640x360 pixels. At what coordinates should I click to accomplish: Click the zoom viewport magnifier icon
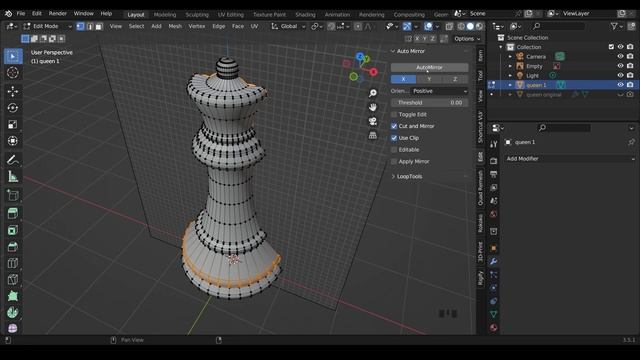click(x=373, y=93)
